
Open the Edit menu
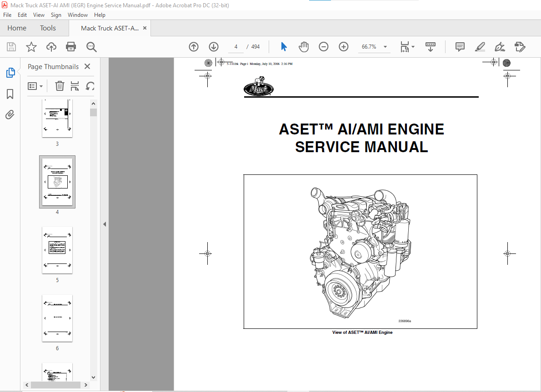click(22, 15)
